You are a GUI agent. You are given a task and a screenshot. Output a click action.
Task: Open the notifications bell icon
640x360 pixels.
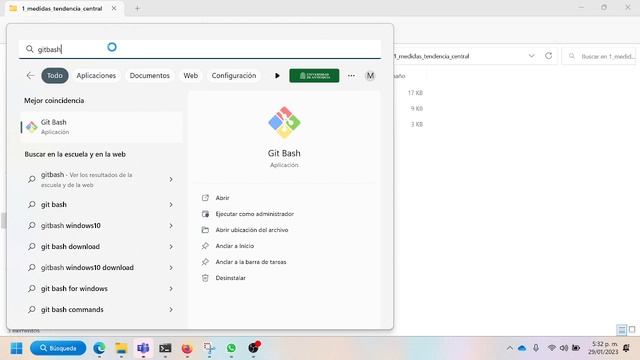pyautogui.click(x=627, y=348)
